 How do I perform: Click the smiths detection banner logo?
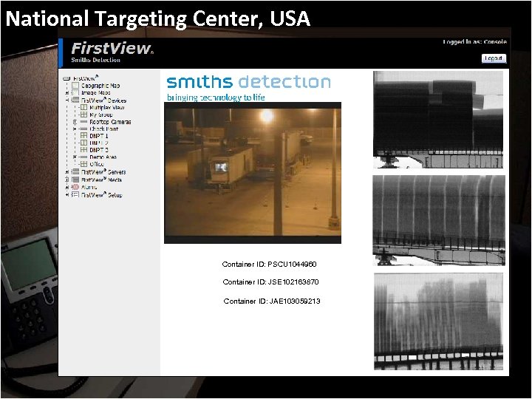249,87
